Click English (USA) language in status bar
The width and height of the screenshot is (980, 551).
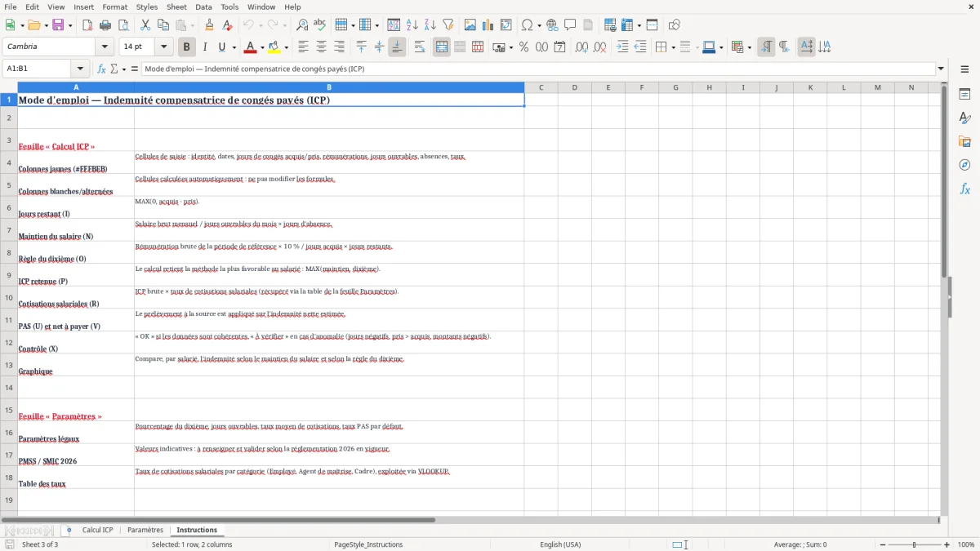click(560, 544)
